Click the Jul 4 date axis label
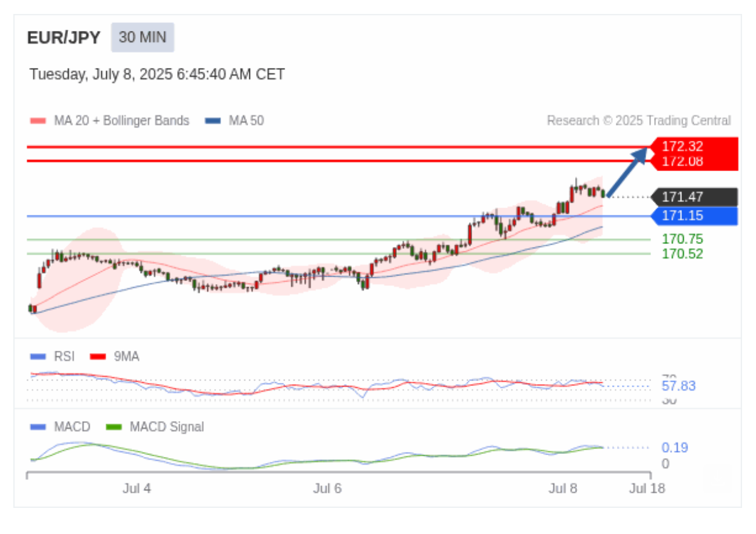The height and width of the screenshot is (534, 756). click(x=137, y=488)
